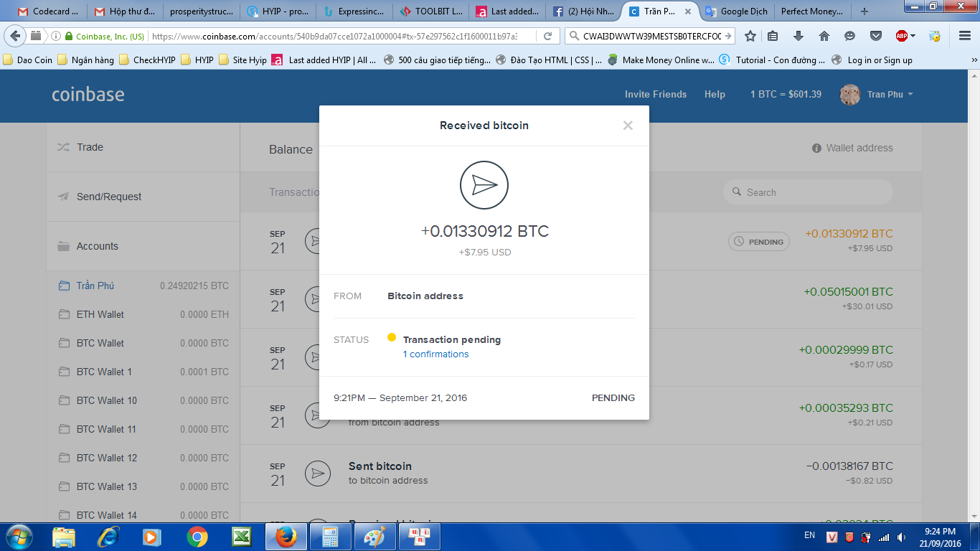This screenshot has height=551, width=980.
Task: Open the Help link
Action: (715, 94)
